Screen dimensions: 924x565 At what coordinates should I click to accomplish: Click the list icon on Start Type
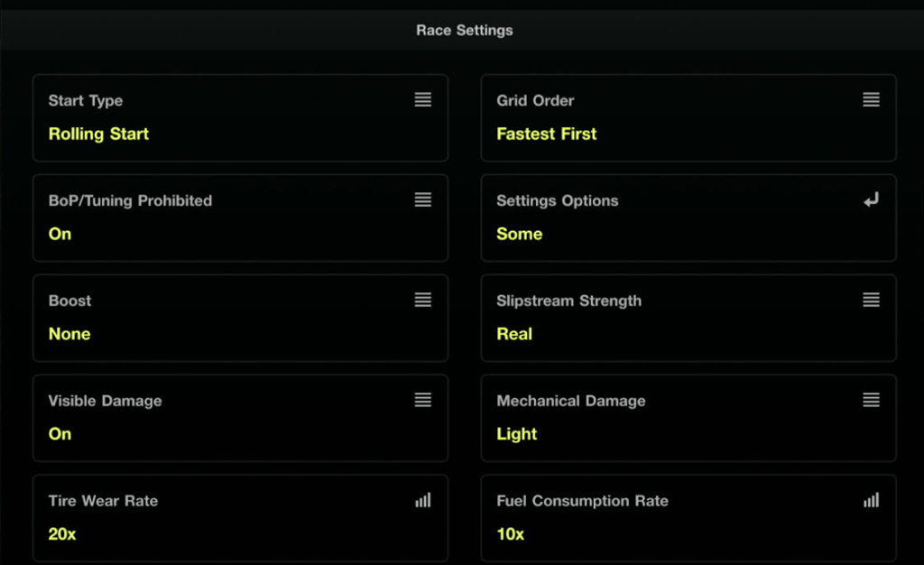point(422,100)
